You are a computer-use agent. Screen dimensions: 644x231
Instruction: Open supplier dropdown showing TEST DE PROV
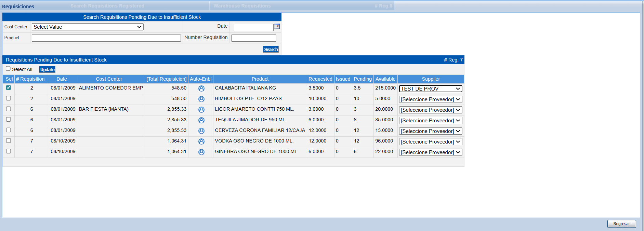[x=431, y=89]
